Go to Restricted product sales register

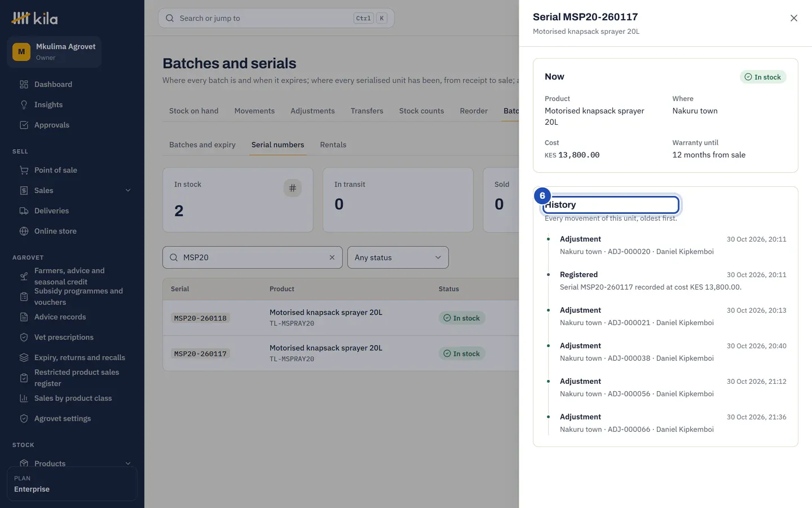72,378
